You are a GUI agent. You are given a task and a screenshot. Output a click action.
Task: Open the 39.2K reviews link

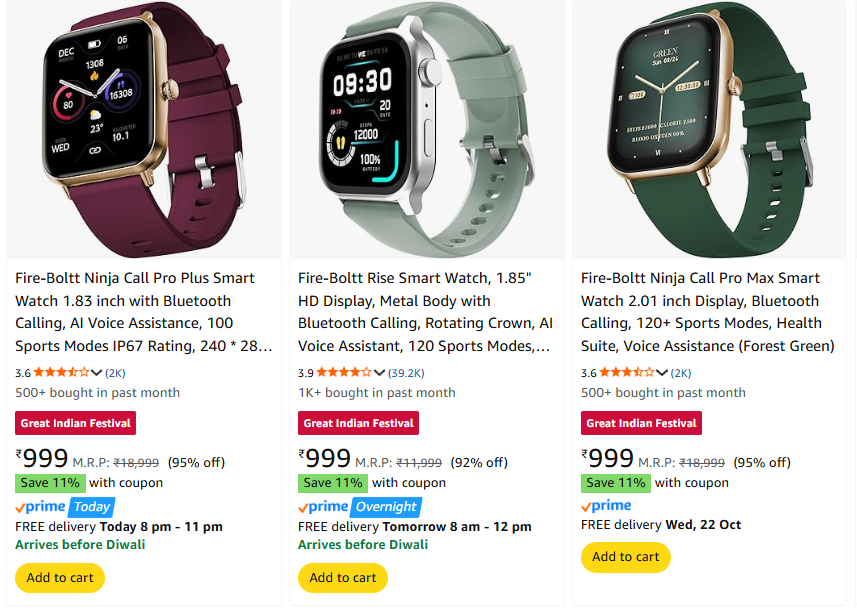pos(406,373)
